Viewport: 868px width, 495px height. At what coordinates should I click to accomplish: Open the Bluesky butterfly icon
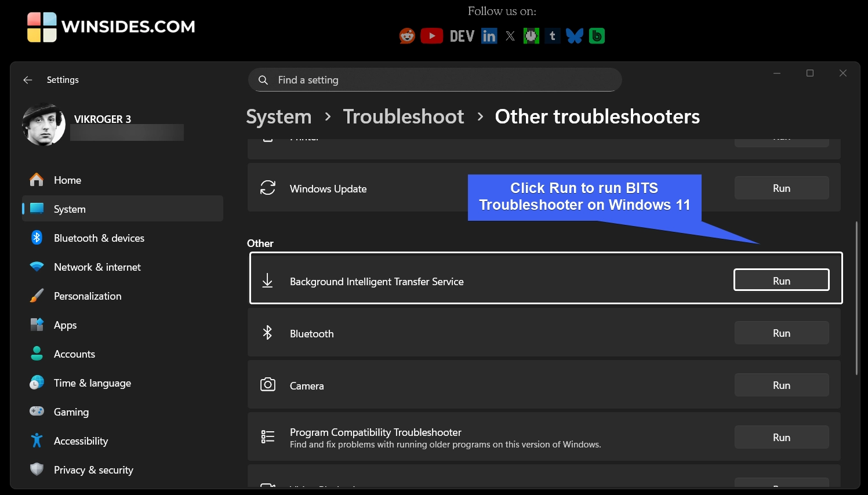(x=574, y=35)
